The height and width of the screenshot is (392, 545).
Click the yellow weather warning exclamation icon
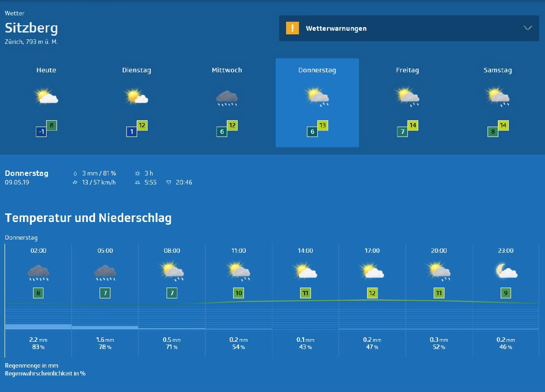(292, 28)
